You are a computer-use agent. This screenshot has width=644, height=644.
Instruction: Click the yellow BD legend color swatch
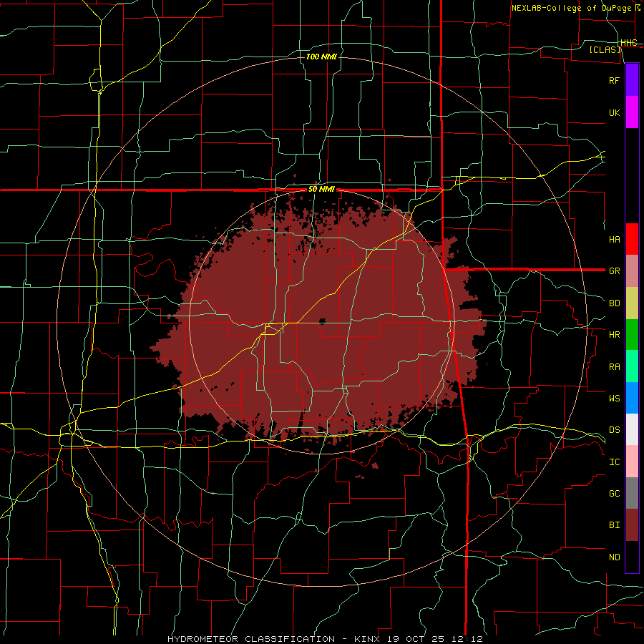click(632, 303)
